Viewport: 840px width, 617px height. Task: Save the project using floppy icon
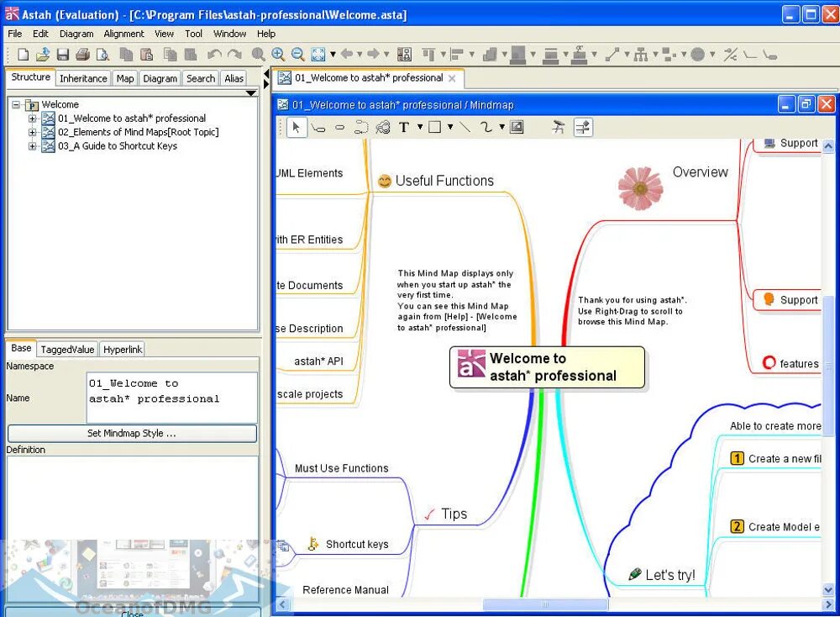[x=63, y=54]
